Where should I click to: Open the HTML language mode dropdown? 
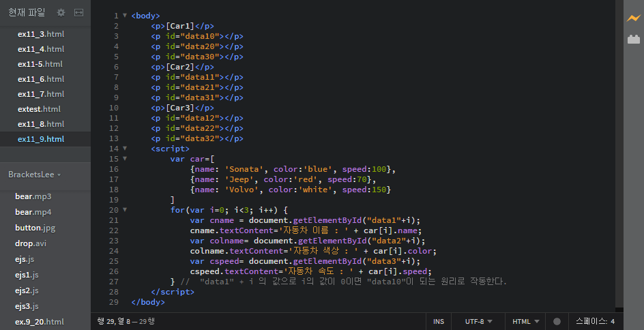point(526,321)
